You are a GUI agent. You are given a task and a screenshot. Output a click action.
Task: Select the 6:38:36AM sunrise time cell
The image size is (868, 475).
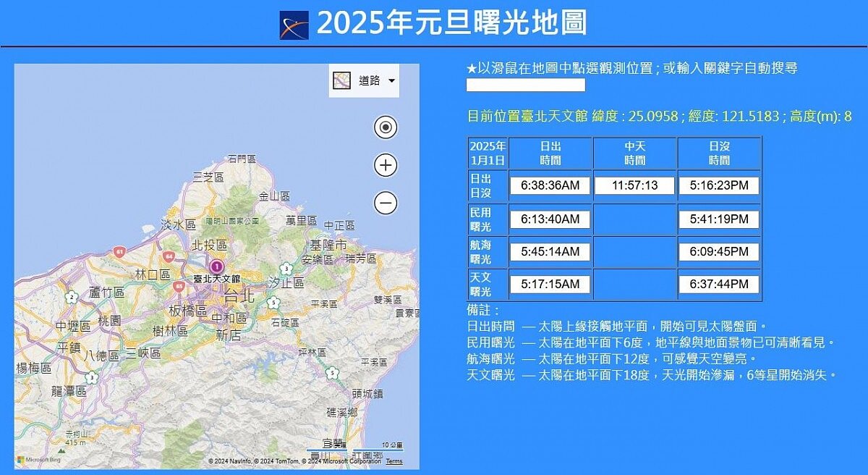point(550,185)
